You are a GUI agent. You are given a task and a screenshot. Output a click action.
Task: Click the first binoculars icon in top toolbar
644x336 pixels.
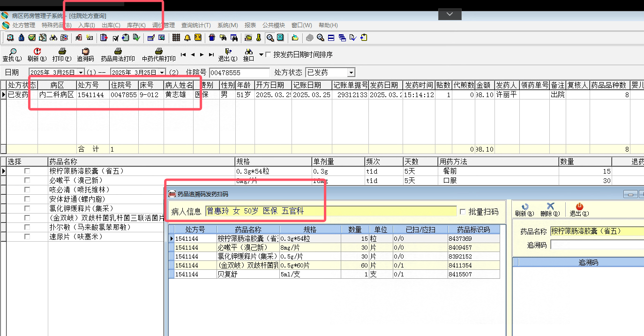(x=53, y=38)
